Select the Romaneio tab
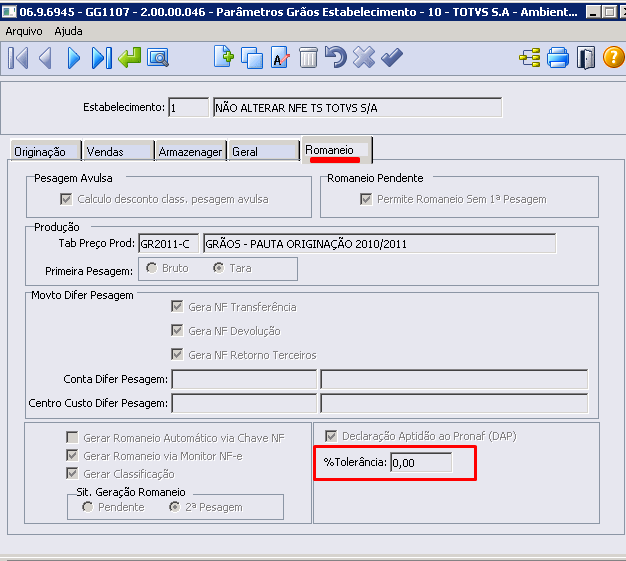 tap(337, 150)
